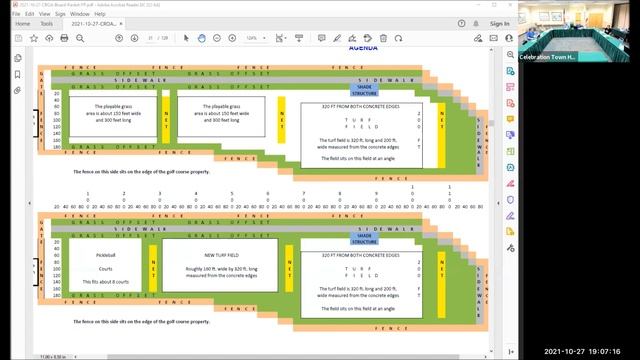This screenshot has width=640, height=360.
Task: Click the delete trash icon
Action: [383, 38]
